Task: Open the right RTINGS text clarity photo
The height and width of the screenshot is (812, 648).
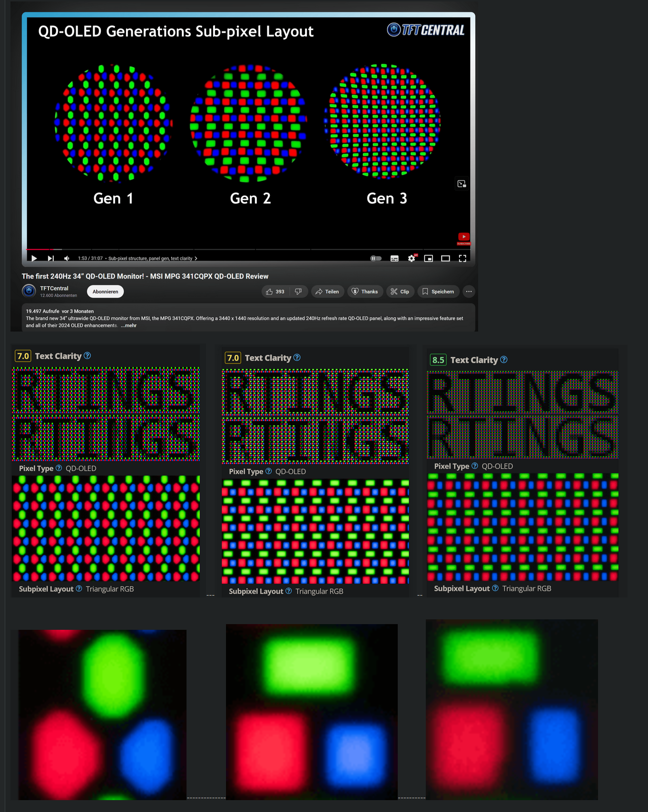Action: [x=523, y=415]
